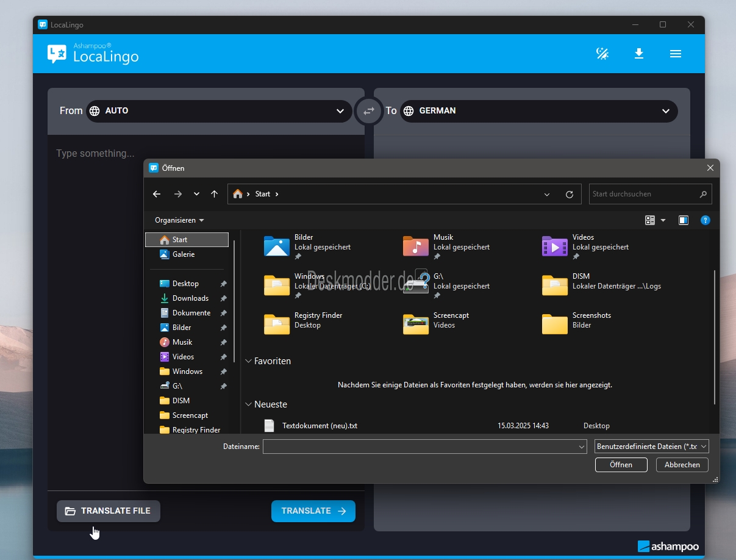The width and height of the screenshot is (736, 560).
Task: Open help with the blue question mark
Action: 706,220
